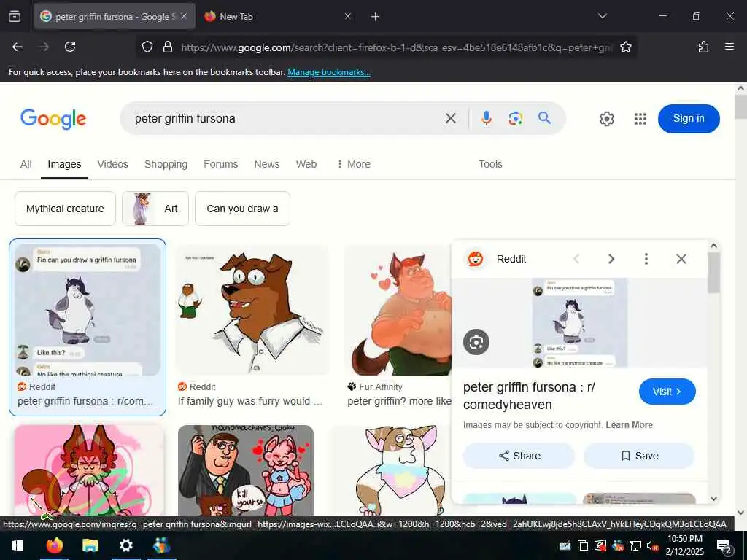Open the griffin fursona chat image result

[88, 309]
